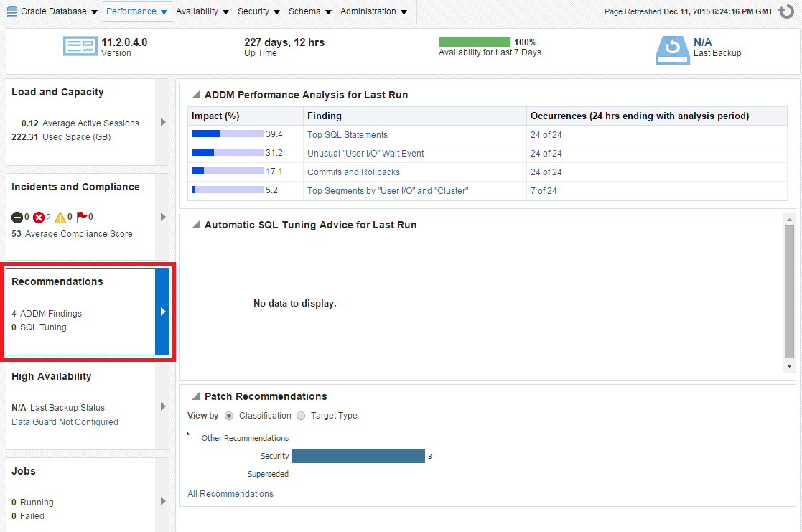Click the 31.2 impact bar
Viewport: 802px width, 532px height.
pyautogui.click(x=227, y=152)
